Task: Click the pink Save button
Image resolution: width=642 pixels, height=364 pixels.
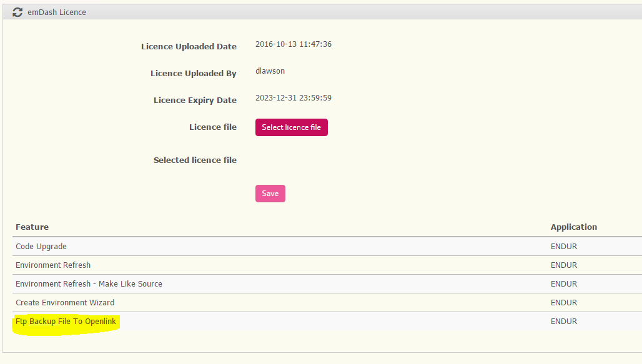Action: pos(270,194)
